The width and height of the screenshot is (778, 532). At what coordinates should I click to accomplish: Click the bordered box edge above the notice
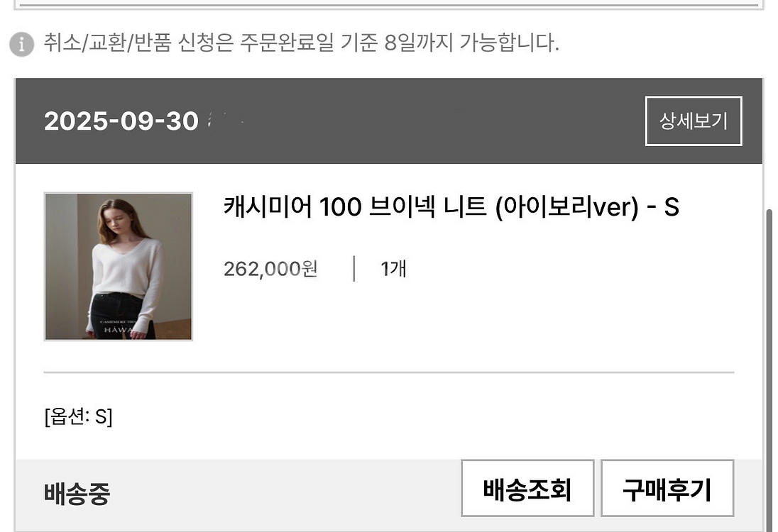click(388, 6)
